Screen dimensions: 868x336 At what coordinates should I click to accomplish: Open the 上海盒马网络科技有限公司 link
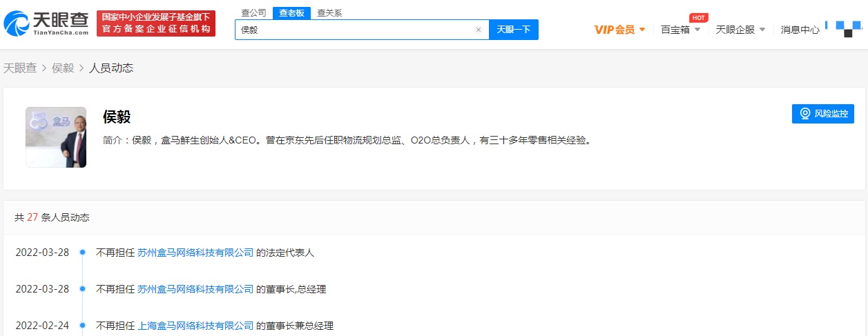click(x=195, y=326)
